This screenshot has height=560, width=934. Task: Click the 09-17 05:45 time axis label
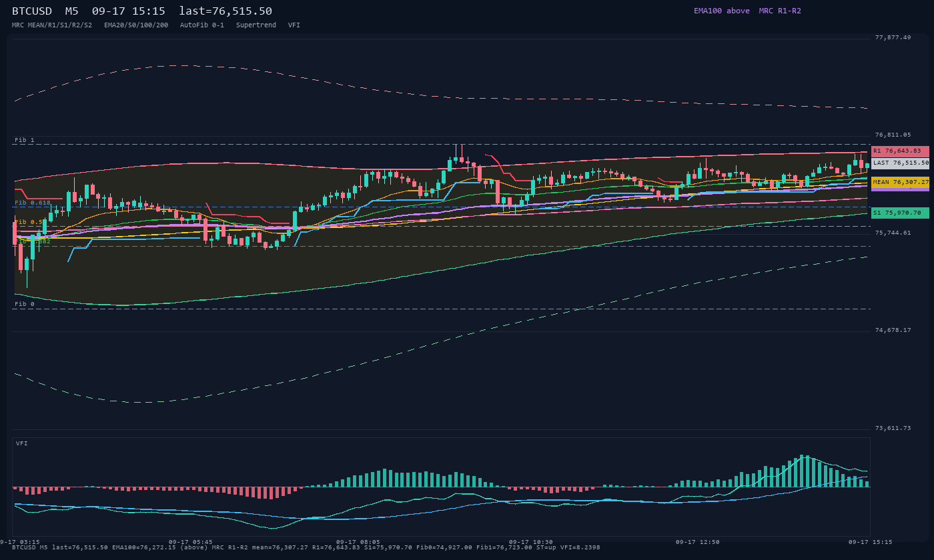(x=191, y=543)
